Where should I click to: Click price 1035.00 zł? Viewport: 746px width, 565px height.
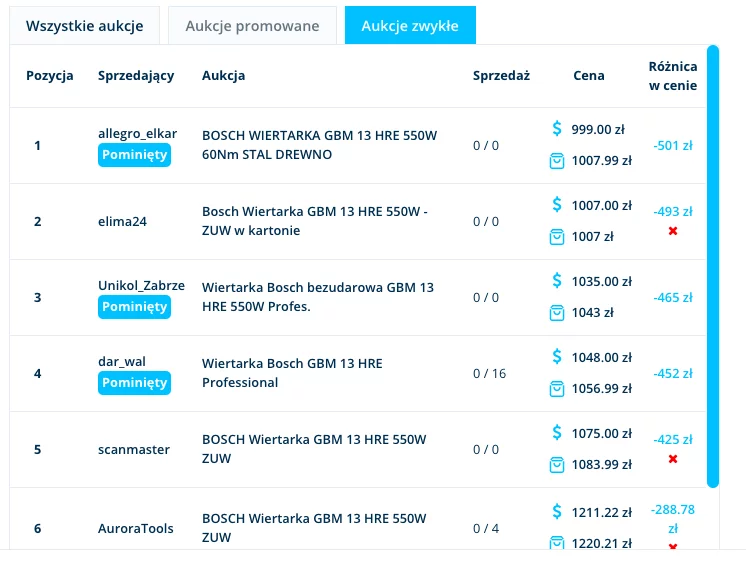coord(602,282)
